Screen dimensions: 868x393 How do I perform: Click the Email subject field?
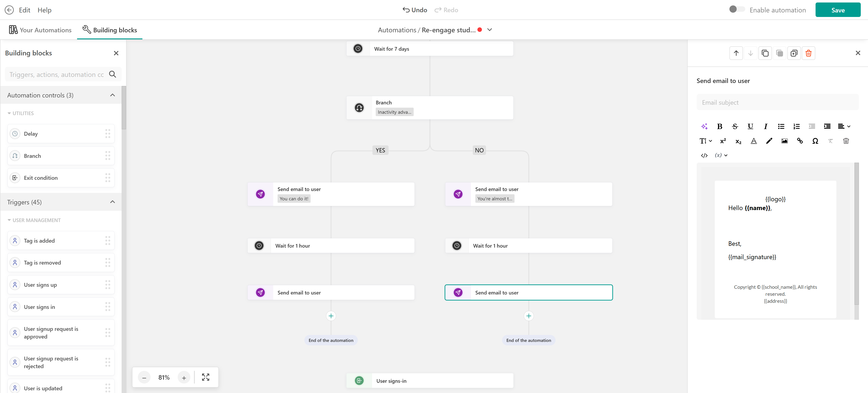777,102
